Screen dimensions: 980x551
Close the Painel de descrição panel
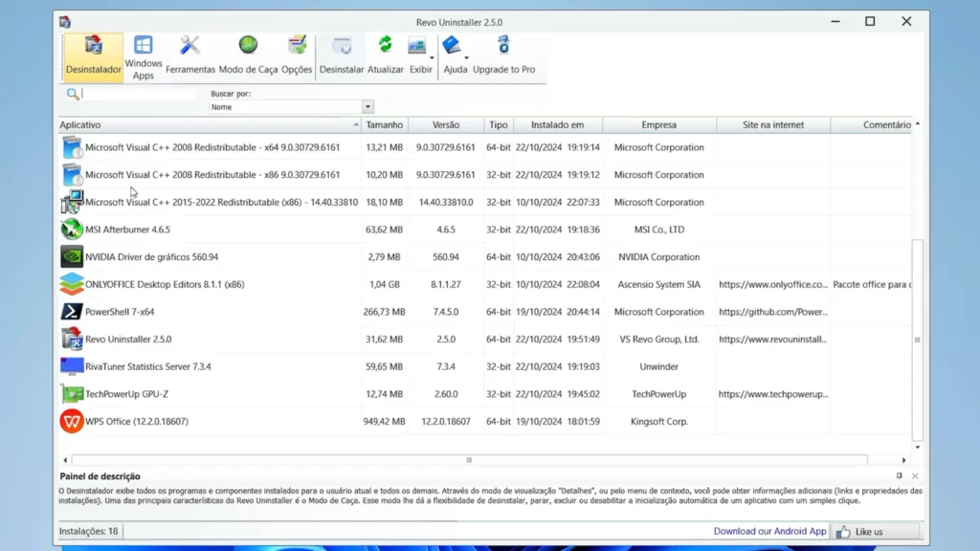click(915, 475)
